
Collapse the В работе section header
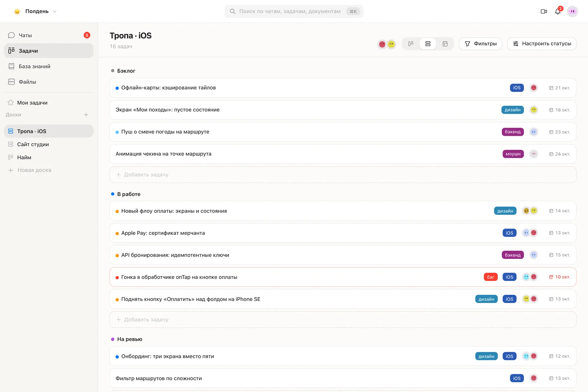[126, 194]
